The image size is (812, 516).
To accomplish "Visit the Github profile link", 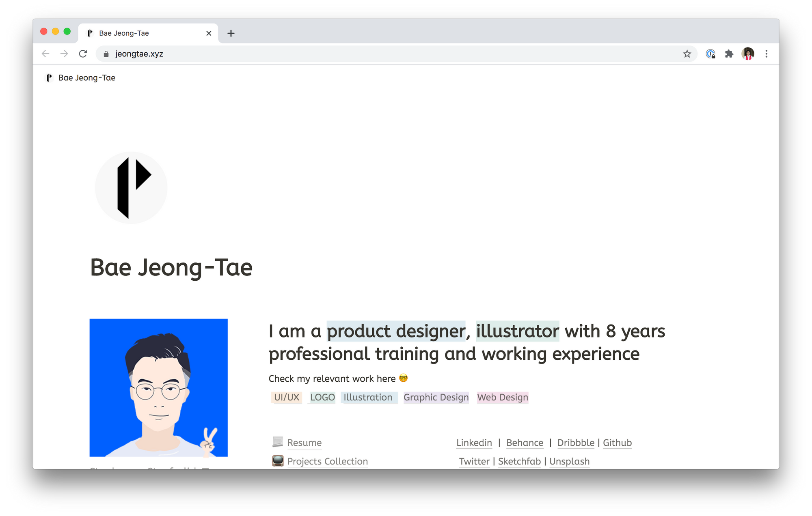I will (617, 443).
